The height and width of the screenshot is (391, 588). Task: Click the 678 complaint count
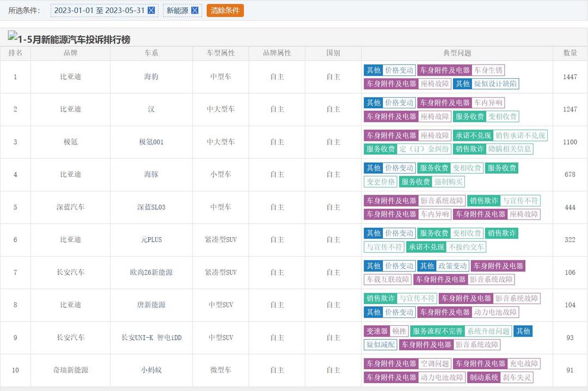570,175
